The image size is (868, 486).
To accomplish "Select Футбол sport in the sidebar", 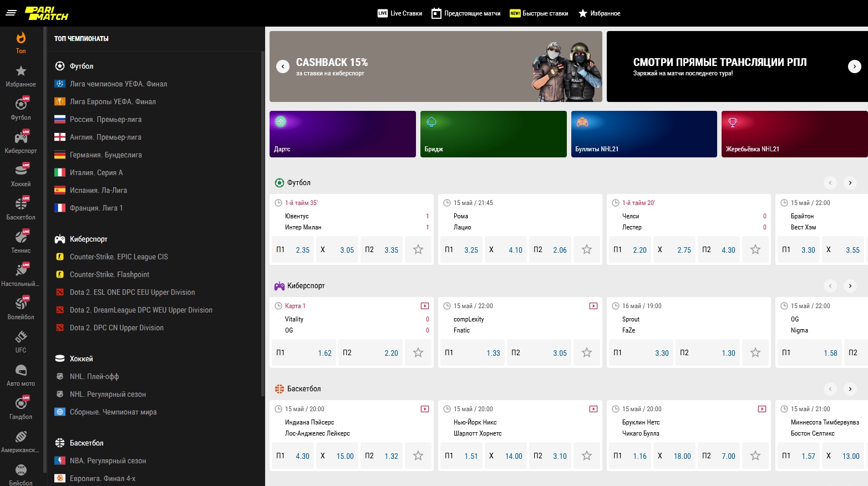I will click(x=21, y=109).
